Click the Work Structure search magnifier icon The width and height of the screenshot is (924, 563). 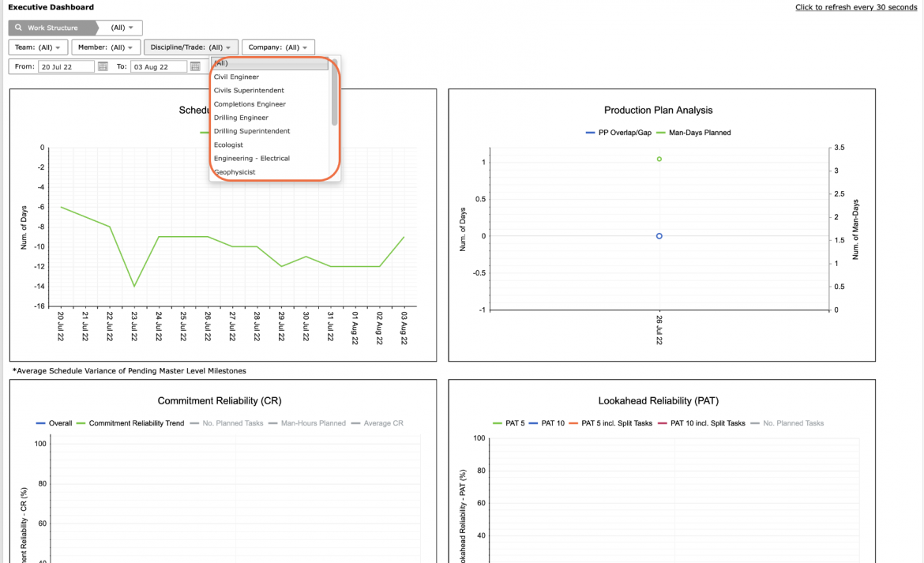pyautogui.click(x=18, y=28)
